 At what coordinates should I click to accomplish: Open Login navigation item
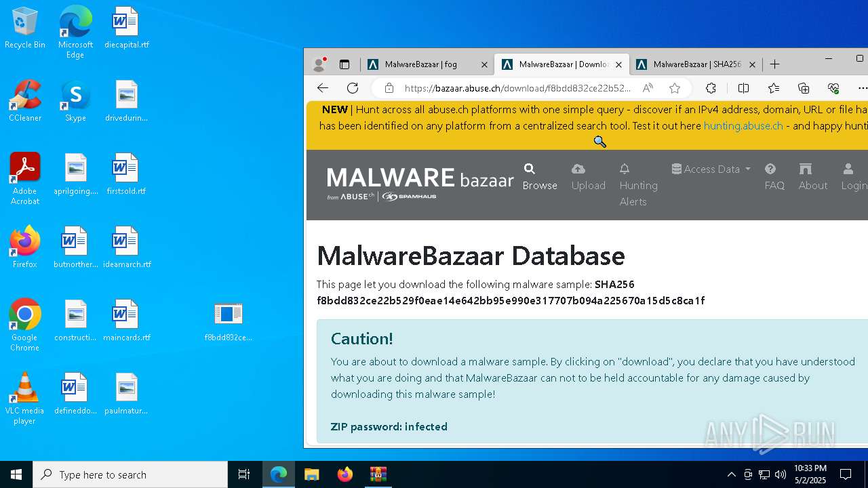click(854, 177)
